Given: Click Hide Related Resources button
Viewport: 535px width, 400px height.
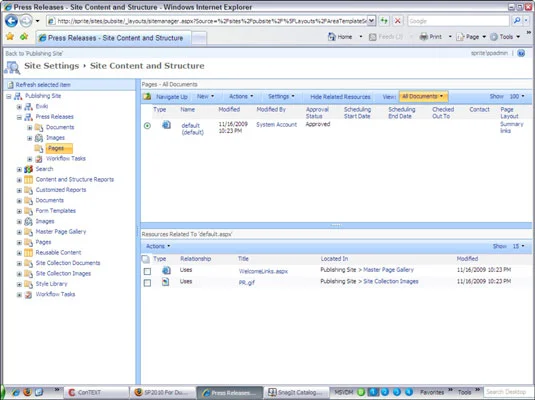Looking at the screenshot, I should [340, 97].
